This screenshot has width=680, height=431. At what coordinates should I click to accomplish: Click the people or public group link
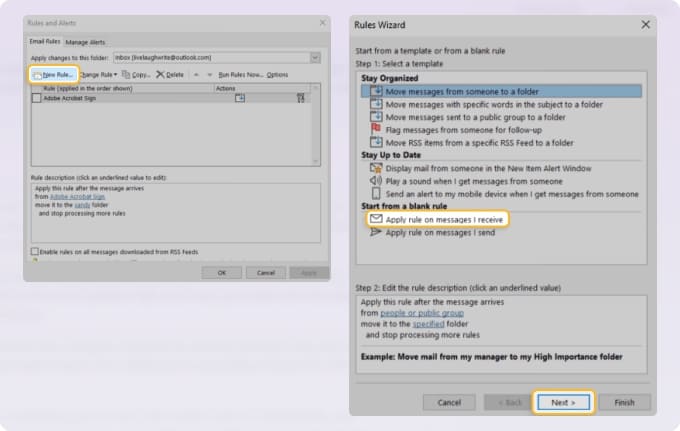[x=422, y=313]
